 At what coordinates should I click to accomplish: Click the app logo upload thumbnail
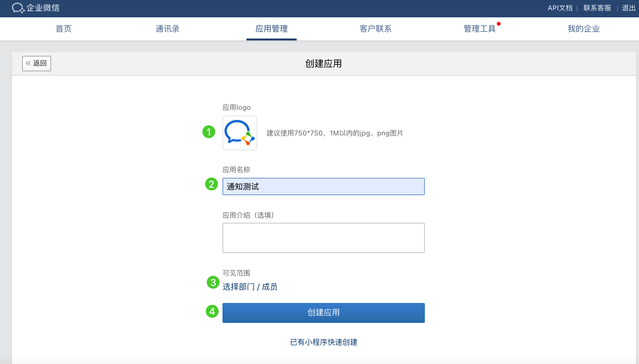[x=240, y=133]
